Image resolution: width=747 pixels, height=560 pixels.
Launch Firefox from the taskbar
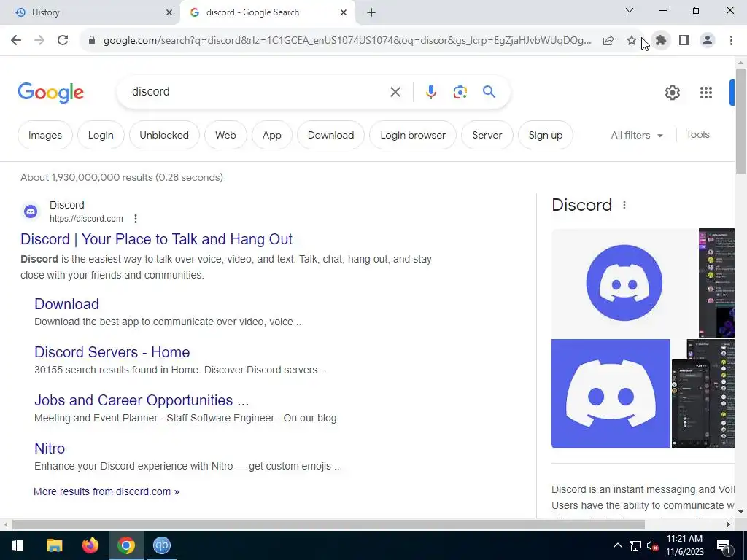(x=90, y=545)
